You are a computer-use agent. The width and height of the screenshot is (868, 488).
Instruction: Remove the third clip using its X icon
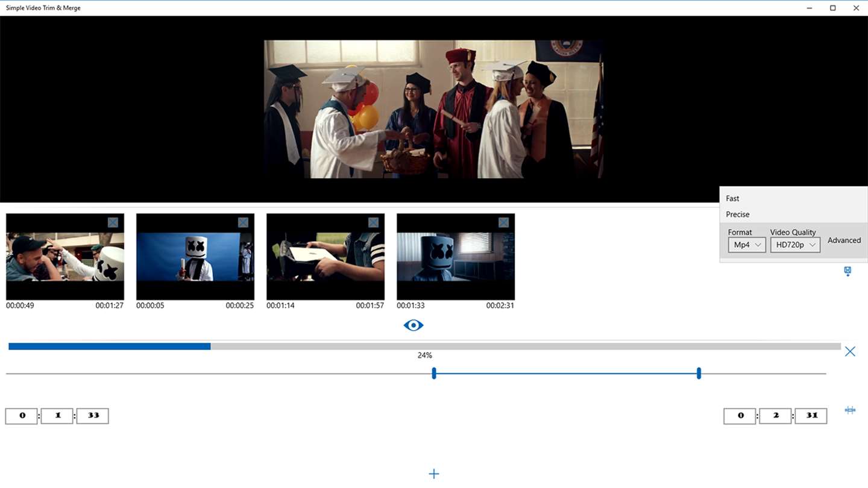pyautogui.click(x=373, y=222)
